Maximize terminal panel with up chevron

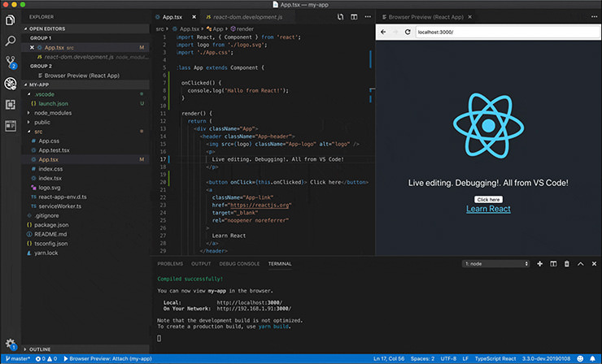(580, 264)
